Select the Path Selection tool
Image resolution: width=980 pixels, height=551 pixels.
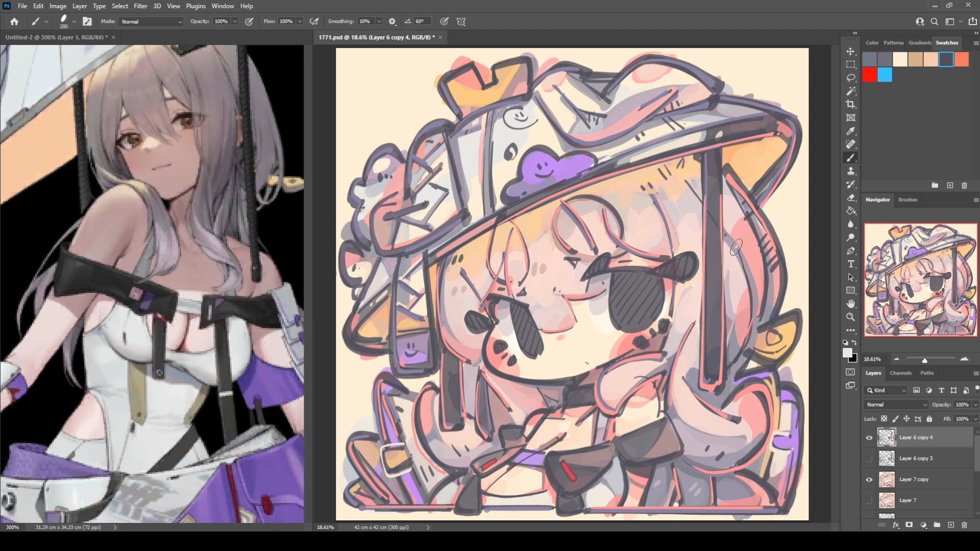point(850,277)
